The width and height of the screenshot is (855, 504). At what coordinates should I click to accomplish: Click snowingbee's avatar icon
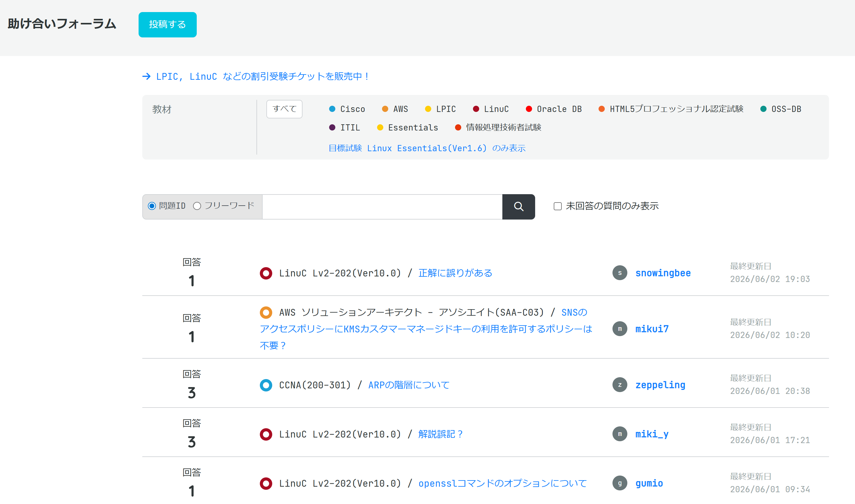pyautogui.click(x=620, y=273)
